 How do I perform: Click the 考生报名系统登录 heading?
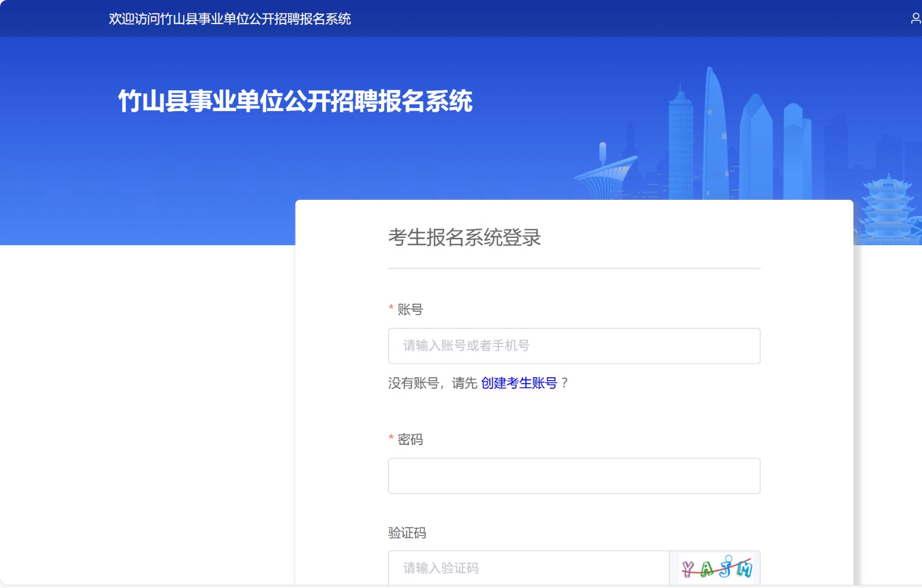coord(464,237)
